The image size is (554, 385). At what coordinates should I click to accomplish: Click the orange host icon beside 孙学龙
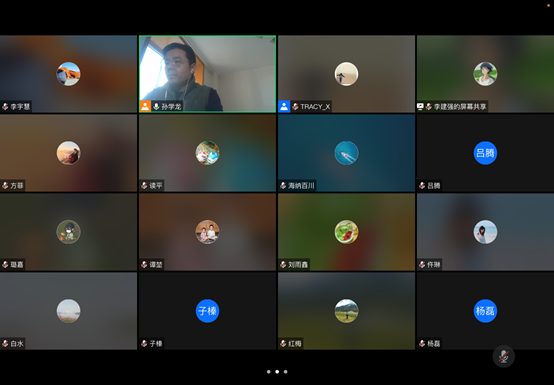145,106
